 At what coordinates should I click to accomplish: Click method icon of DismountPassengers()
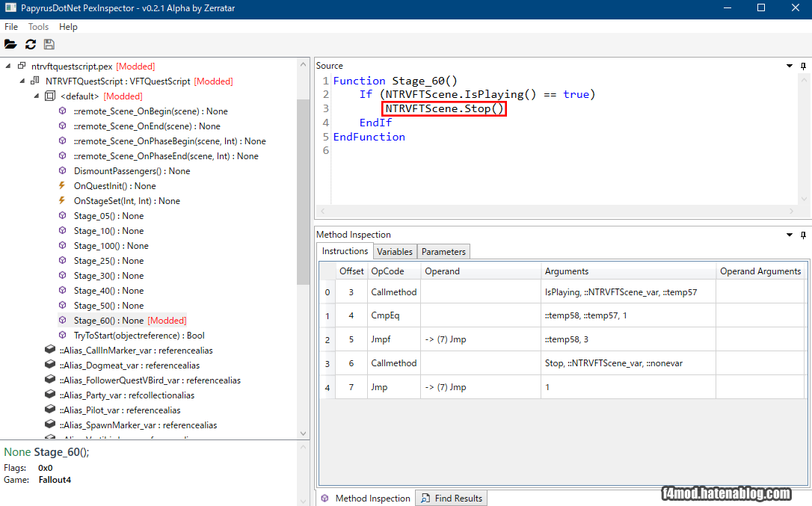click(x=63, y=170)
